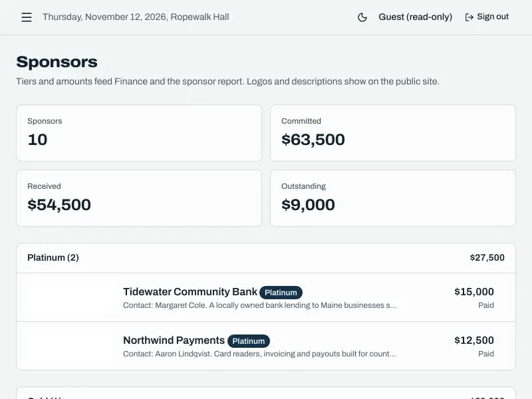Image resolution: width=532 pixels, height=399 pixels.
Task: Click the sign out arrow icon
Action: point(469,17)
